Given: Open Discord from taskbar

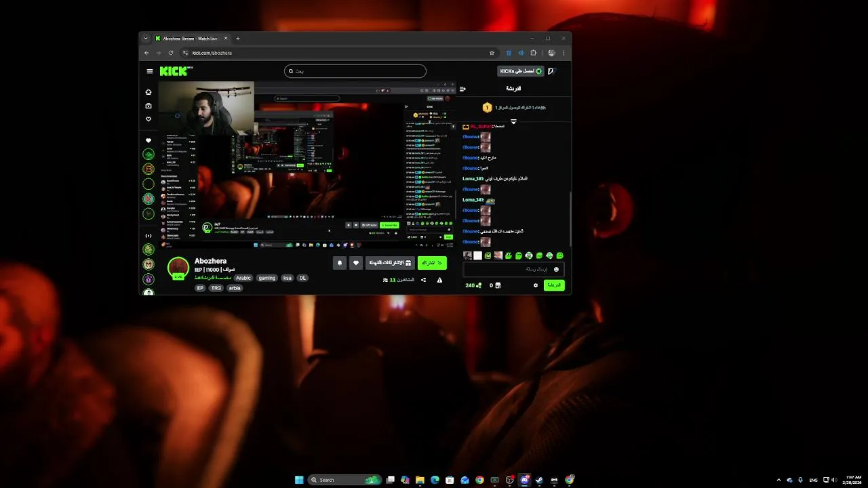Looking at the screenshot, I should pyautogui.click(x=524, y=480).
